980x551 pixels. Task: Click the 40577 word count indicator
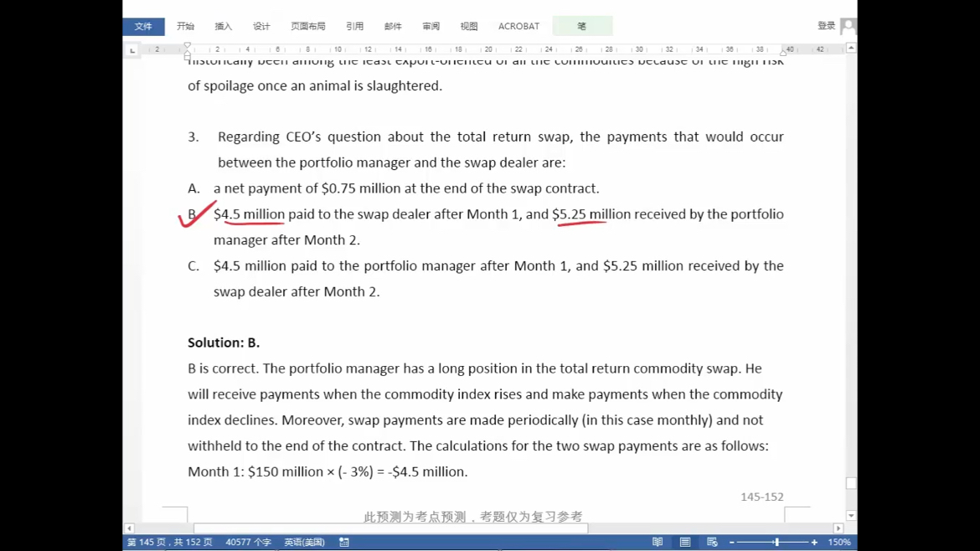tap(248, 543)
